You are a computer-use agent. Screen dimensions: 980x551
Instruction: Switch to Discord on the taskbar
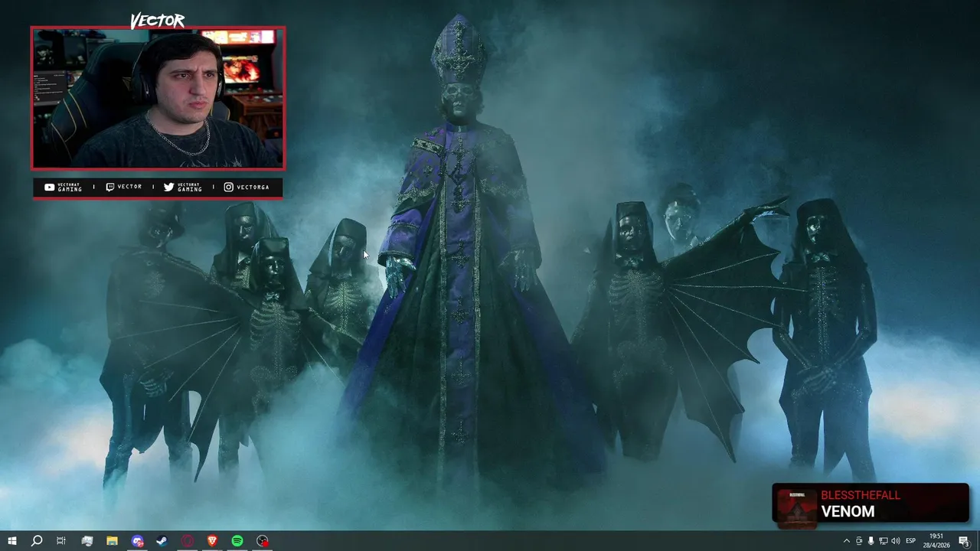pos(137,541)
